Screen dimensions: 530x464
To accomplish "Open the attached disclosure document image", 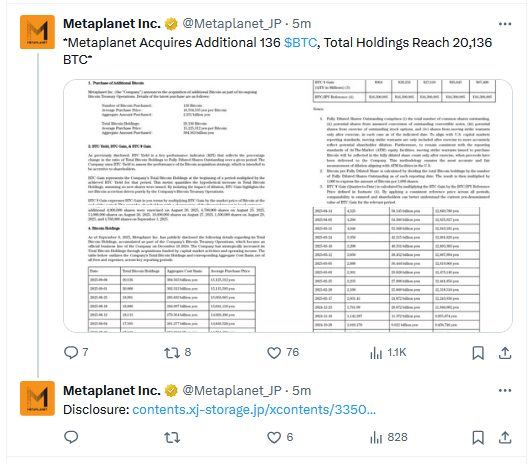I will pyautogui.click(x=288, y=206).
